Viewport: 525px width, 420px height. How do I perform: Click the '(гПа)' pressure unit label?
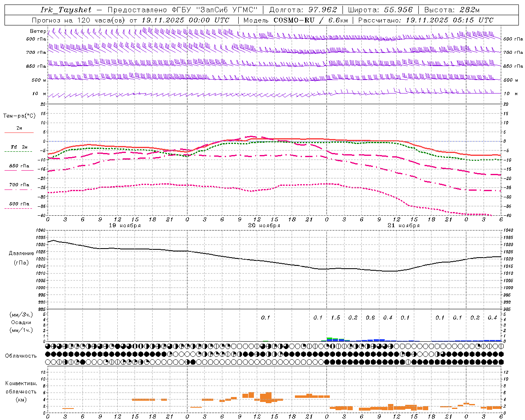21,262
